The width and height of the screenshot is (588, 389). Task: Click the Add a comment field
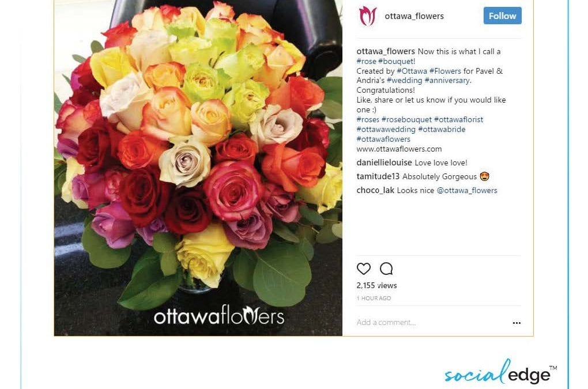click(431, 322)
